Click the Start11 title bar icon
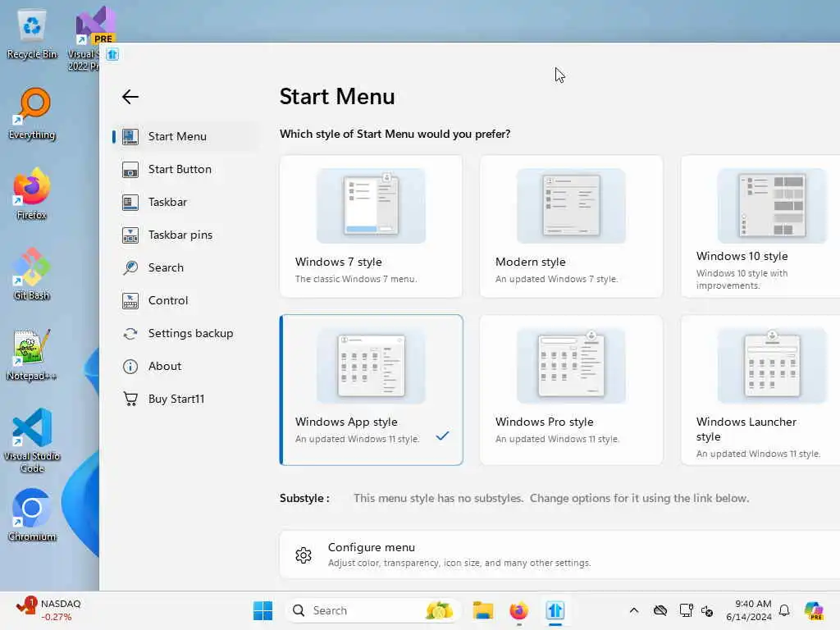The width and height of the screenshot is (840, 630). (112, 55)
